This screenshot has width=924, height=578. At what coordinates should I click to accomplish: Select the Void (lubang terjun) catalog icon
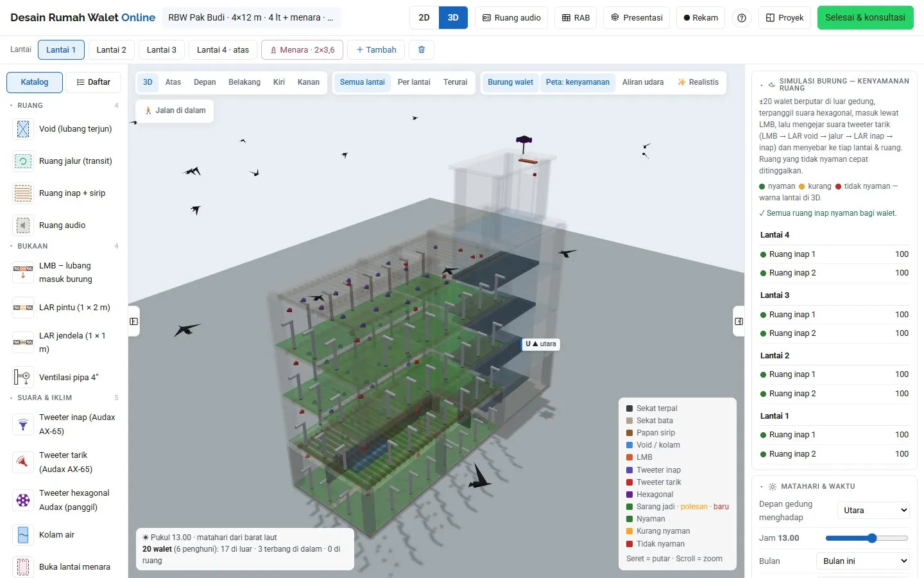[x=23, y=129]
